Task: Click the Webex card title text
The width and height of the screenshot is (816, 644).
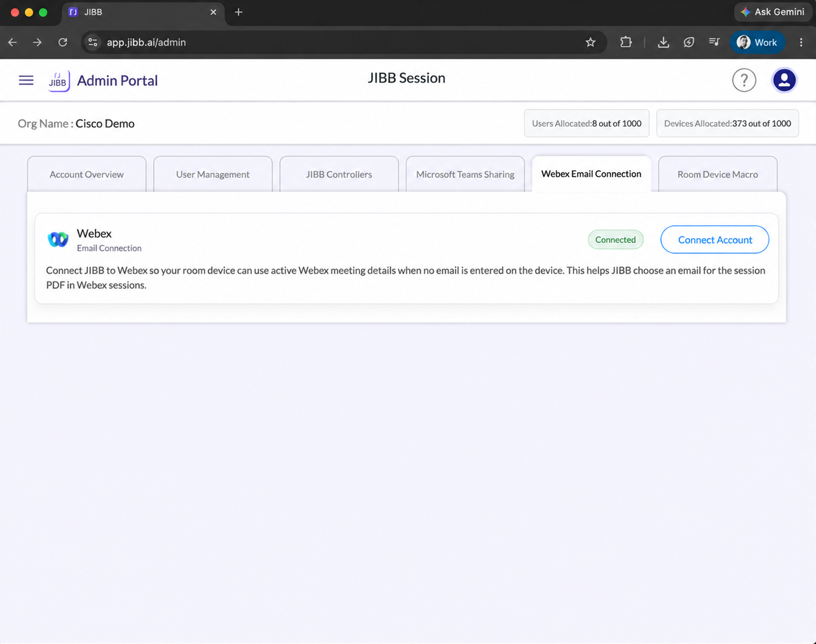Action: pyautogui.click(x=94, y=233)
